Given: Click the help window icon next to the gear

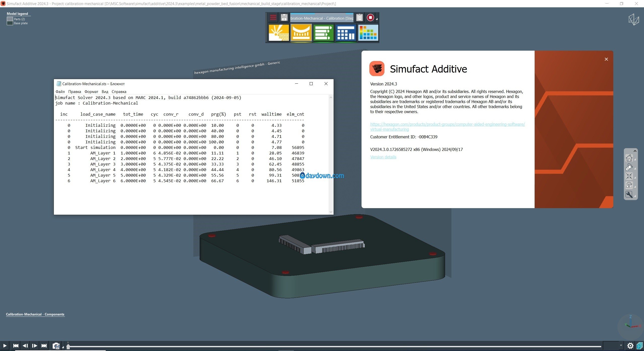Looking at the screenshot, I should coord(639,346).
